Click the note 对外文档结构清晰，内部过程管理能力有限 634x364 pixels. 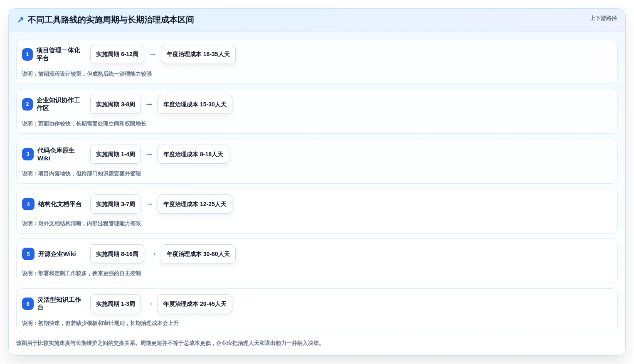point(89,224)
